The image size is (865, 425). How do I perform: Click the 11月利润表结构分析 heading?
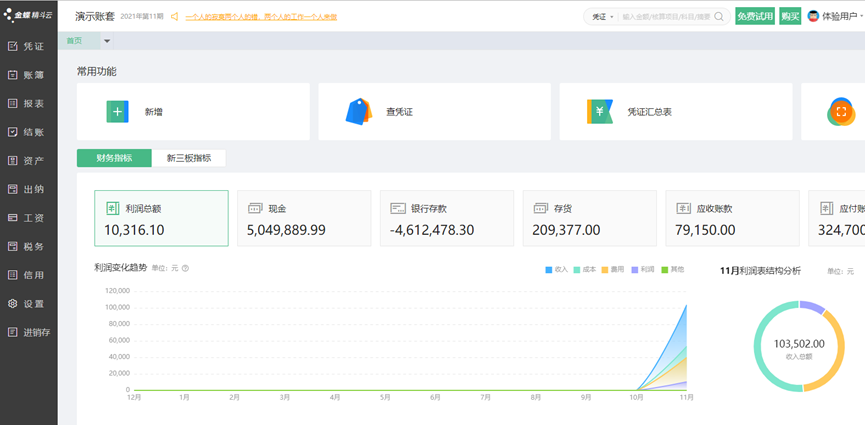[x=761, y=271]
